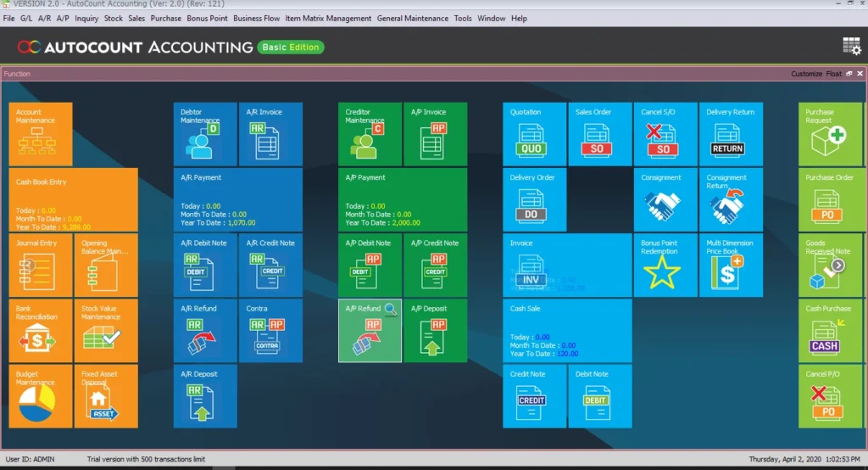This screenshot has height=470, width=868.
Task: Open the Goods Received Note tile
Action: click(831, 265)
